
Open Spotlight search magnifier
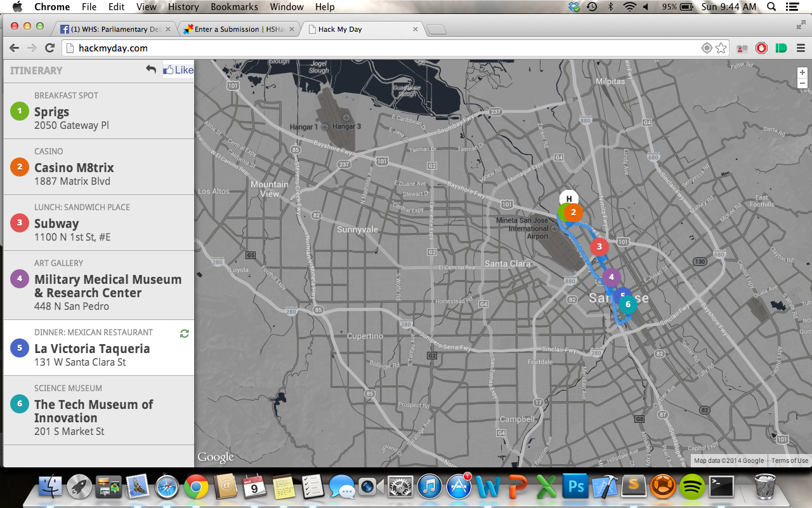pyautogui.click(x=771, y=7)
